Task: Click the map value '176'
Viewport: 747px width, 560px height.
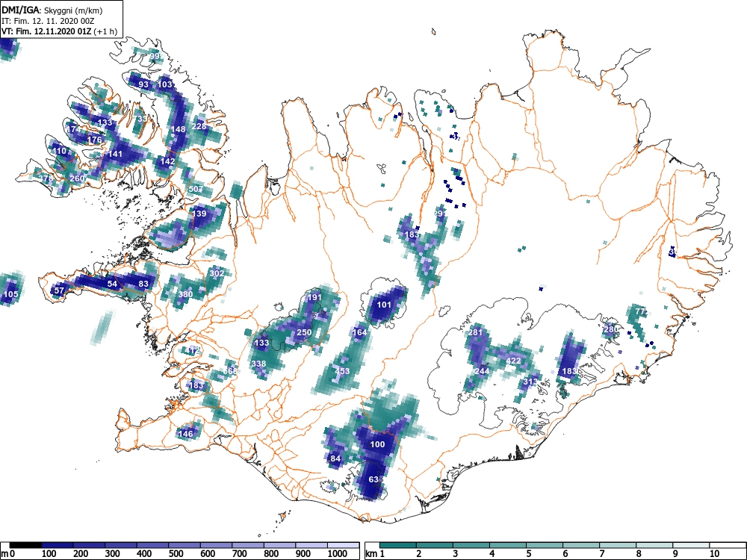Action: coord(95,140)
